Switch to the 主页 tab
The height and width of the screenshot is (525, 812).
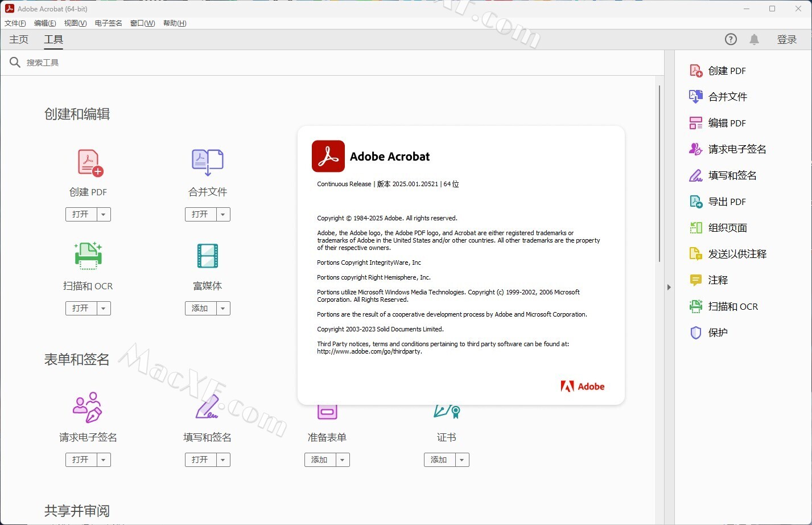tap(19, 39)
